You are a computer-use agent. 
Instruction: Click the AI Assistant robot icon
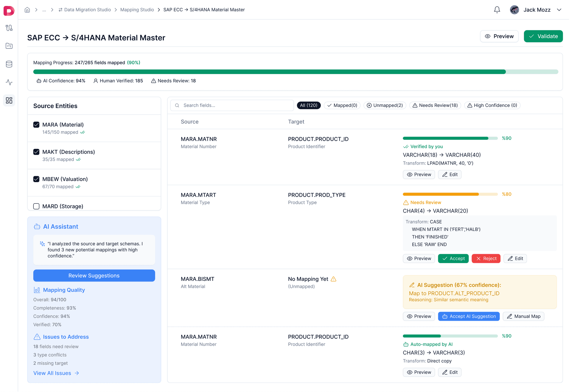pyautogui.click(x=37, y=227)
